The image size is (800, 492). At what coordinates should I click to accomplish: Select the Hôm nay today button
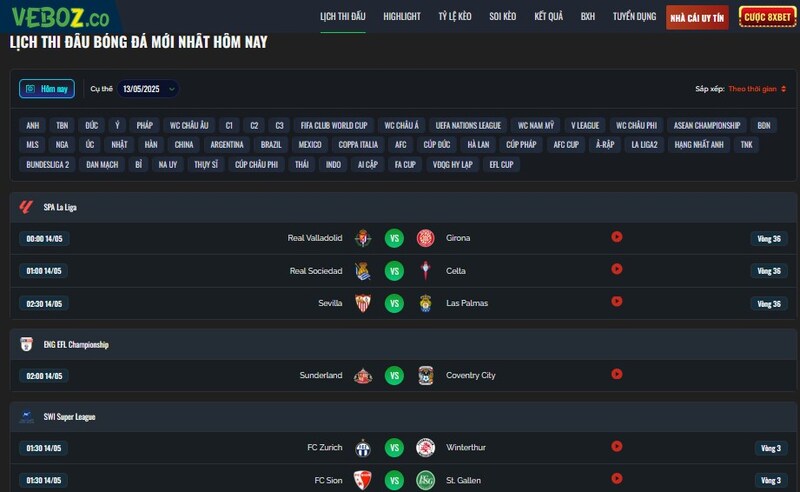47,89
